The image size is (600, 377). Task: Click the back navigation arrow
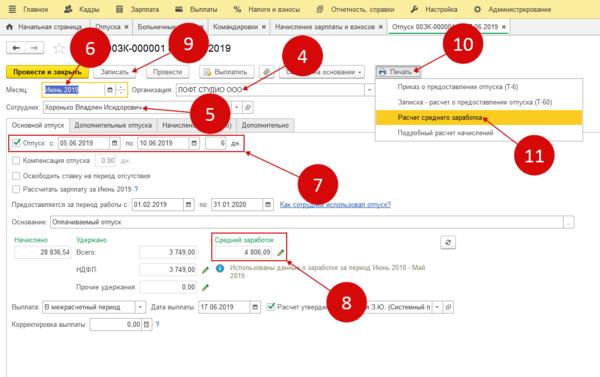16,48
